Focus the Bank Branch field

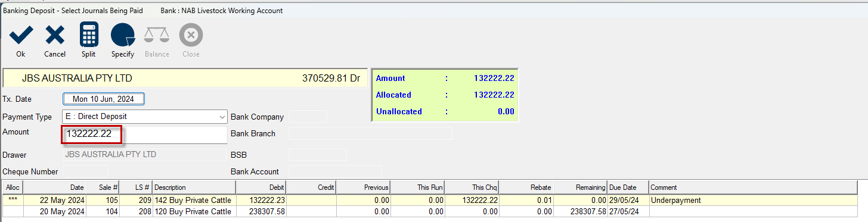(370, 133)
